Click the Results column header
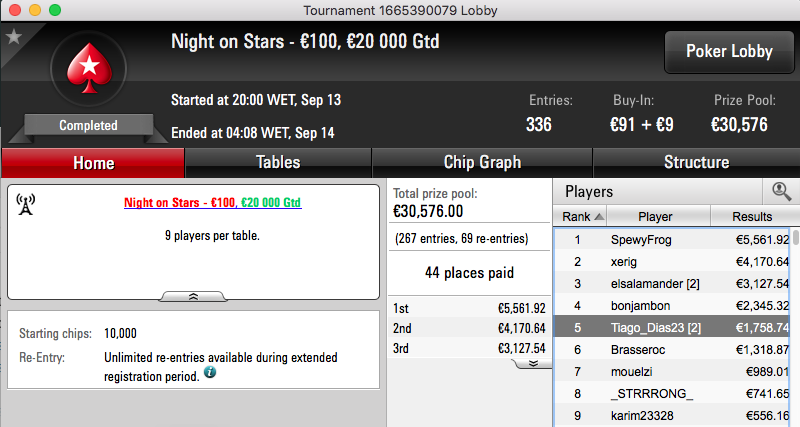Screen dimensions: 800x427 (x=752, y=216)
